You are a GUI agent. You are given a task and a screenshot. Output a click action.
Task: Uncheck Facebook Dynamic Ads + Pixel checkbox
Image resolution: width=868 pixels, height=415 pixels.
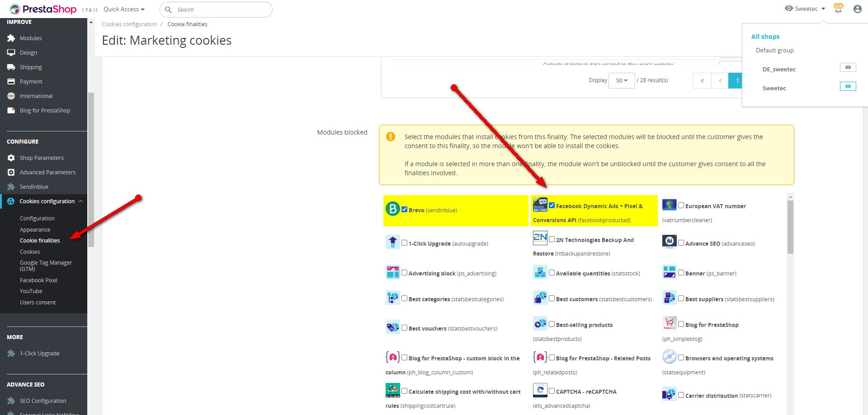552,205
